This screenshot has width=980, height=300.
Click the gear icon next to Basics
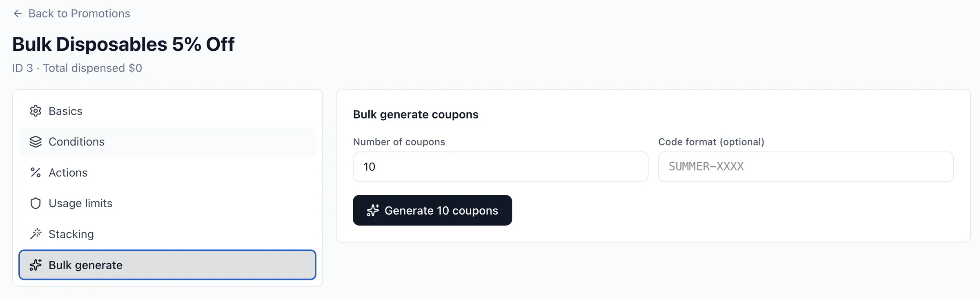pyautogui.click(x=36, y=111)
